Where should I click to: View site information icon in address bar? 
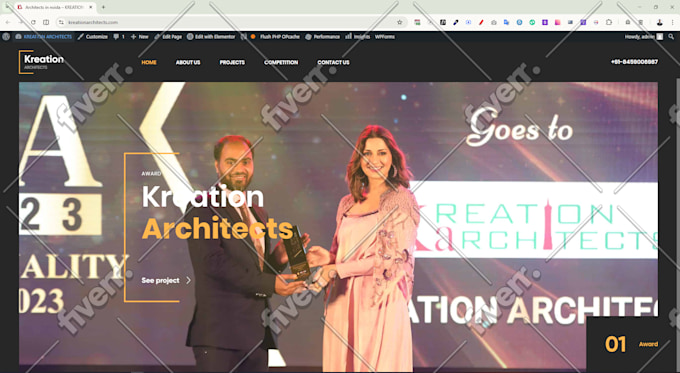tap(61, 22)
